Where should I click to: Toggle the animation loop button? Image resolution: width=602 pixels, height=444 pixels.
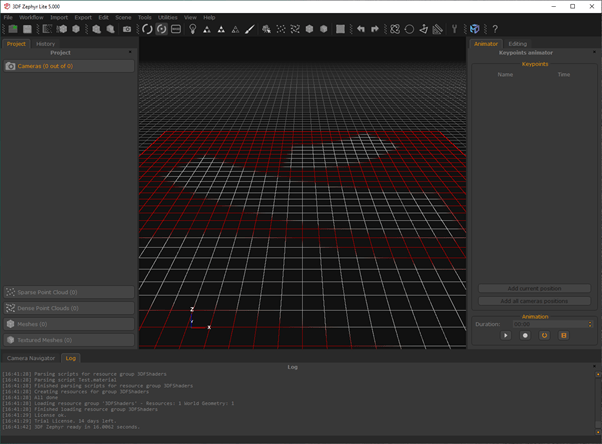545,336
